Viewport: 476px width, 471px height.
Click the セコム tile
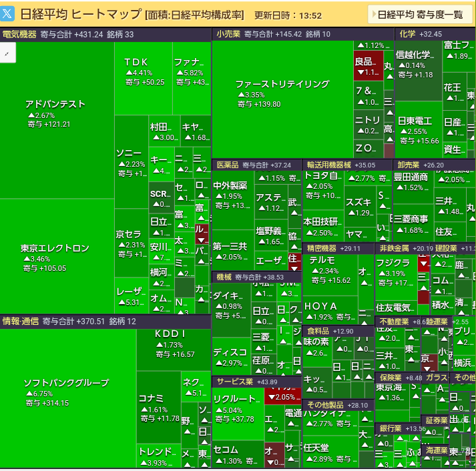click(238, 454)
